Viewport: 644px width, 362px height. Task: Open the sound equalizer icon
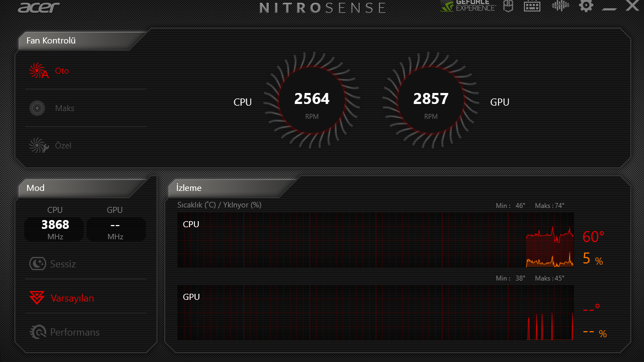coord(560,6)
